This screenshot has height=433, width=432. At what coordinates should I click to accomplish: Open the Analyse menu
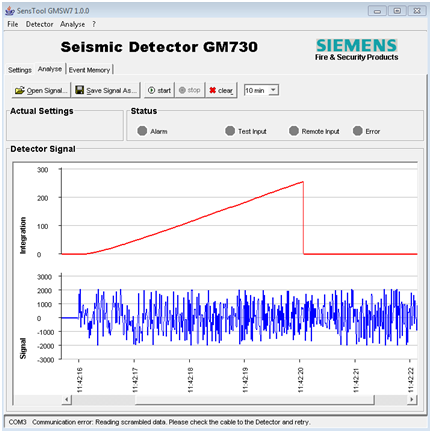click(x=72, y=24)
